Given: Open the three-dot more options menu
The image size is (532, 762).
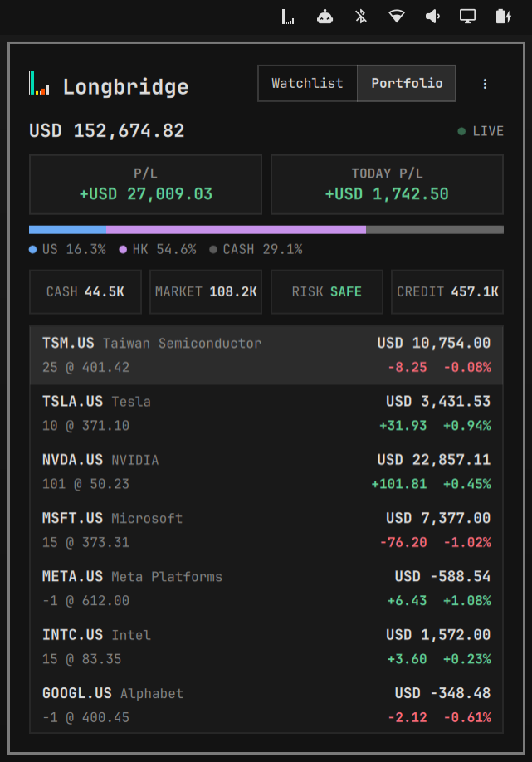Looking at the screenshot, I should tap(485, 84).
